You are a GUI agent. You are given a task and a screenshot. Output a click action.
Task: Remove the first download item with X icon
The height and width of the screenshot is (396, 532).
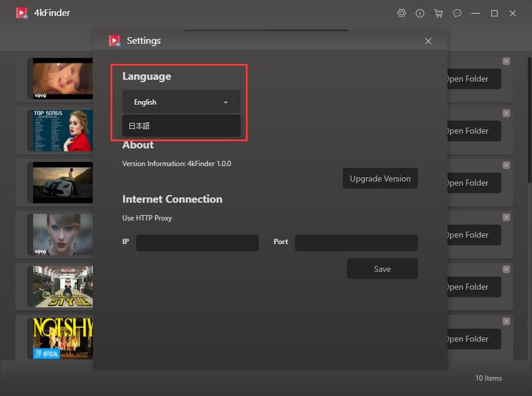506,61
